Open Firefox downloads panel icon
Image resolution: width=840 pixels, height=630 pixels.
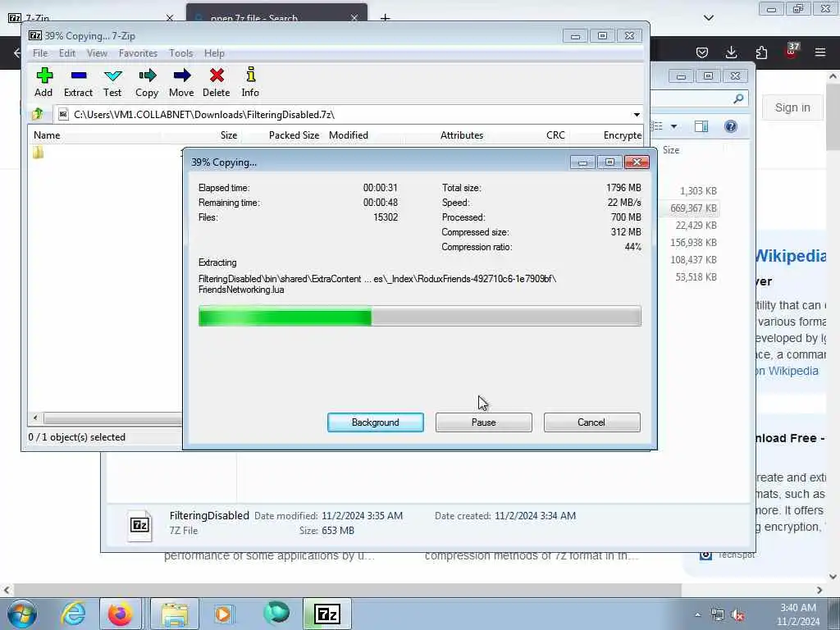[731, 52]
